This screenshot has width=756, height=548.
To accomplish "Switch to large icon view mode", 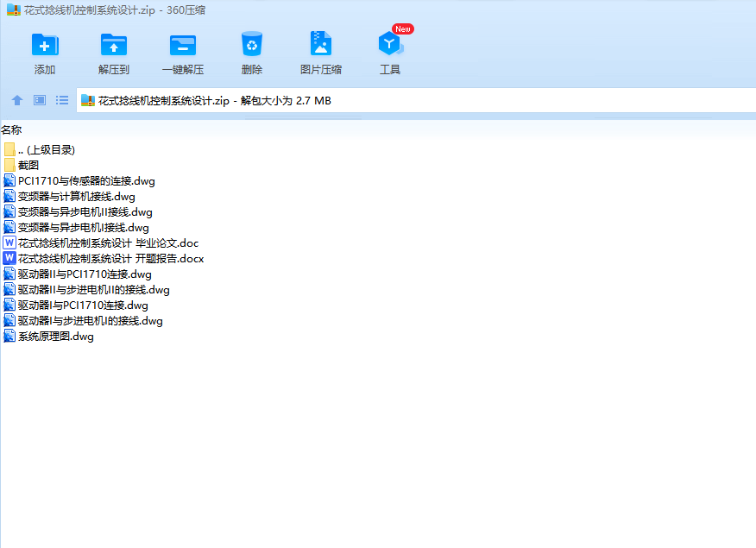I will coord(40,100).
